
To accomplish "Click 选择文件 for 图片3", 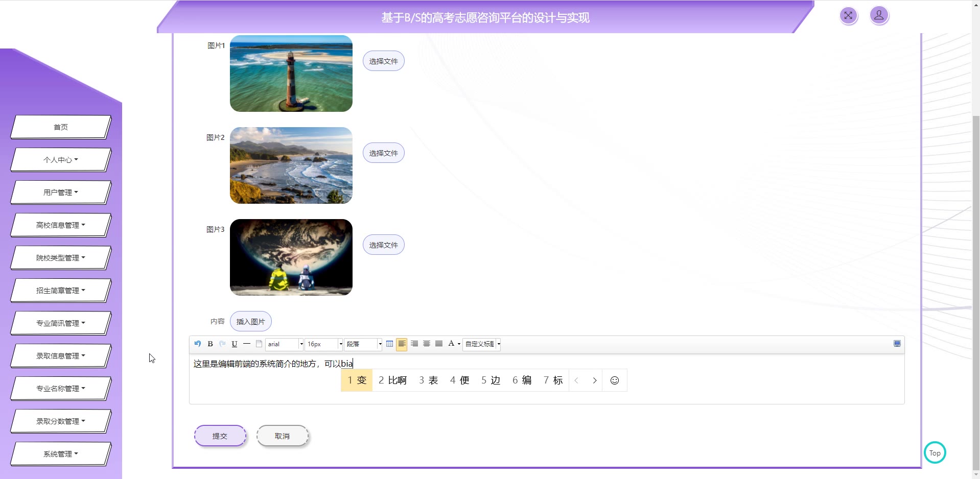I will click(x=384, y=245).
